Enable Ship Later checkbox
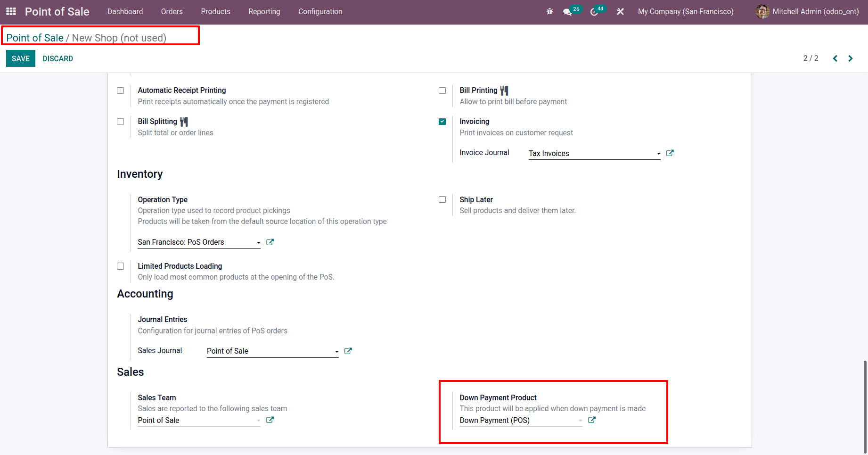The height and width of the screenshot is (455, 868). tap(442, 199)
